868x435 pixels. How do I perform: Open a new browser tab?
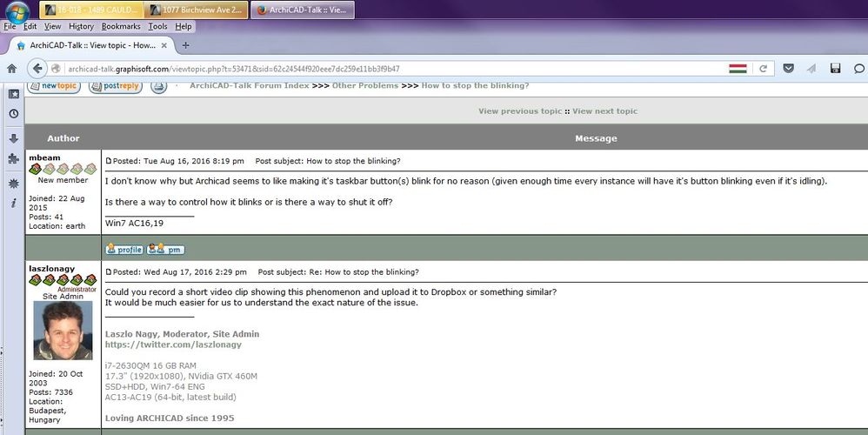(185, 45)
